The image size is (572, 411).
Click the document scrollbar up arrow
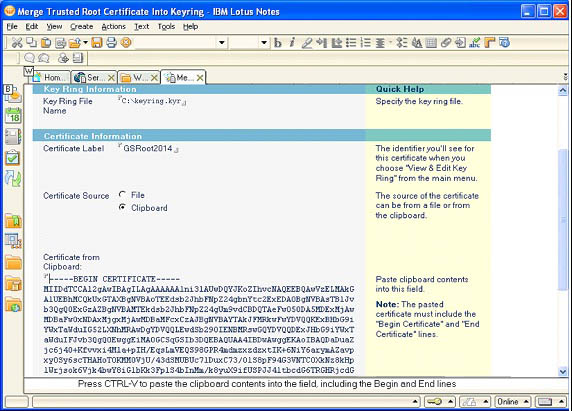coord(563,90)
